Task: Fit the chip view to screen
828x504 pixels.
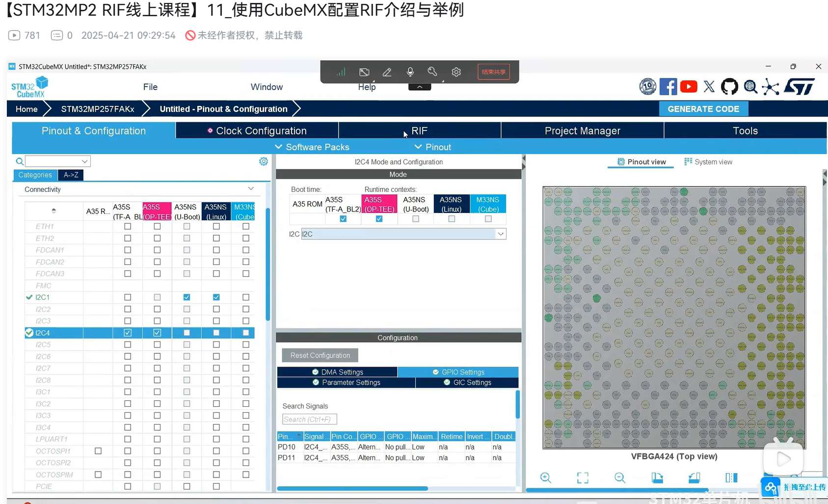Action: [583, 477]
